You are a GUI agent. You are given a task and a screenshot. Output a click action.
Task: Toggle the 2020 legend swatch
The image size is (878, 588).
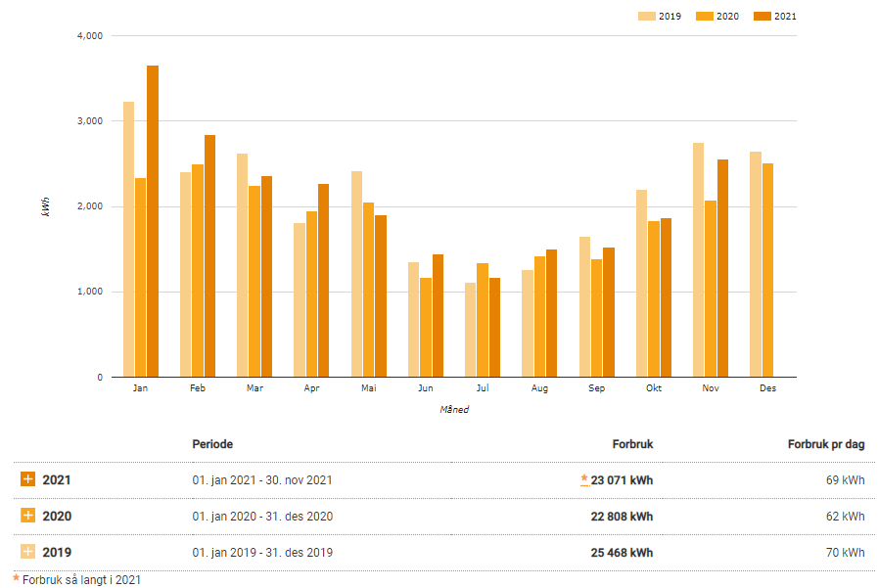[x=705, y=17]
